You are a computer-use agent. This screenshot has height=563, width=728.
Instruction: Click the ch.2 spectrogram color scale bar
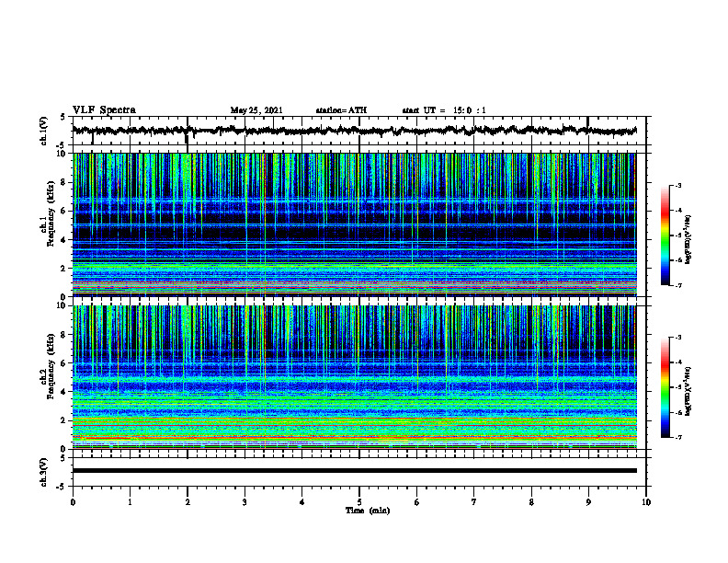(665, 387)
